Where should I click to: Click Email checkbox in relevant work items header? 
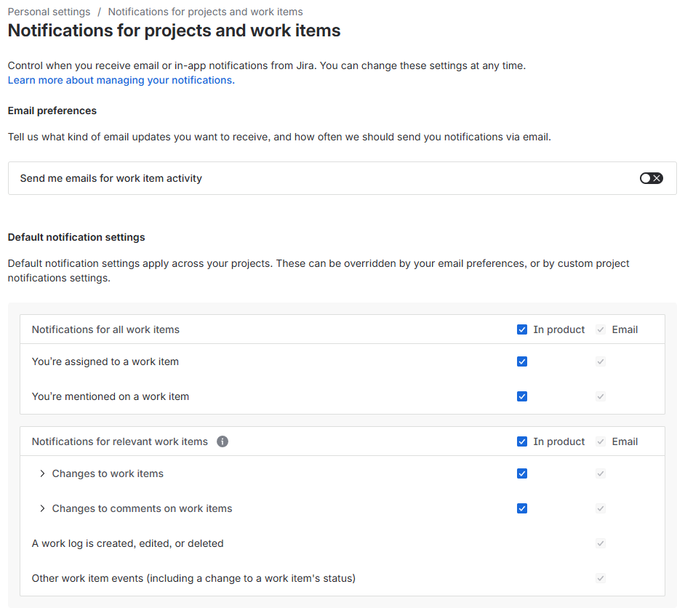(x=601, y=441)
